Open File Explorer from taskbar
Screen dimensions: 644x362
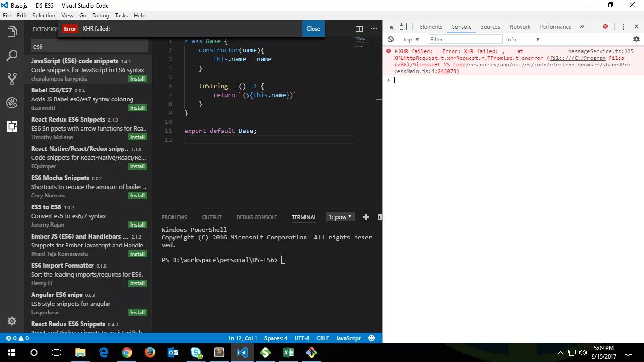(x=81, y=353)
